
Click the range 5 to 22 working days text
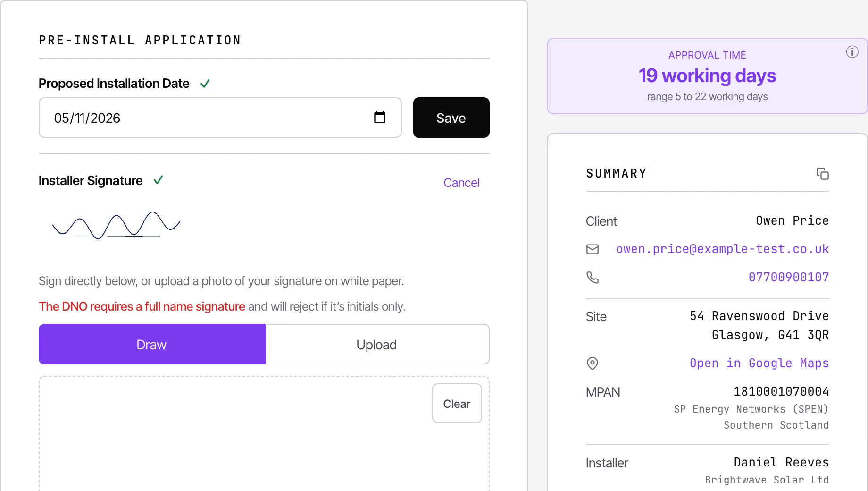tap(707, 97)
